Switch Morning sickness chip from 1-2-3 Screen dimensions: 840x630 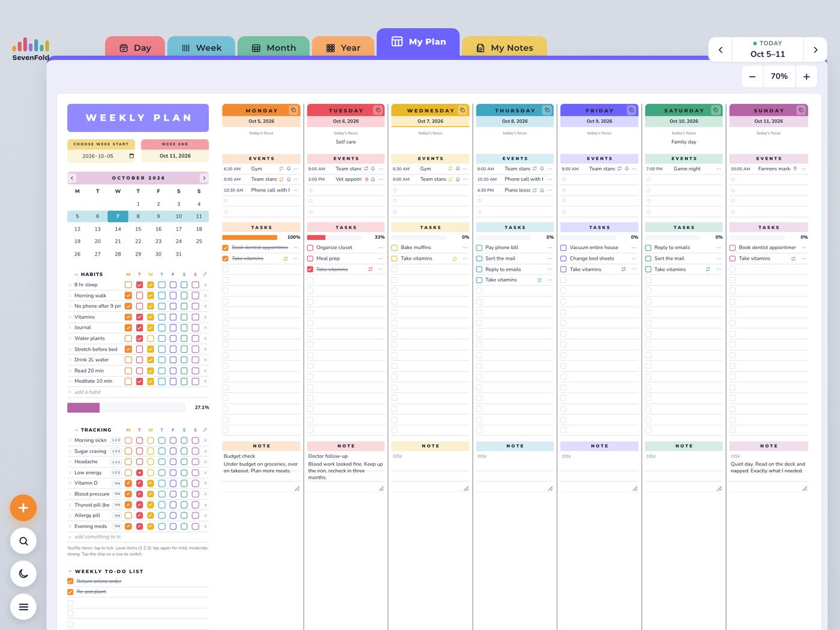[116, 440]
